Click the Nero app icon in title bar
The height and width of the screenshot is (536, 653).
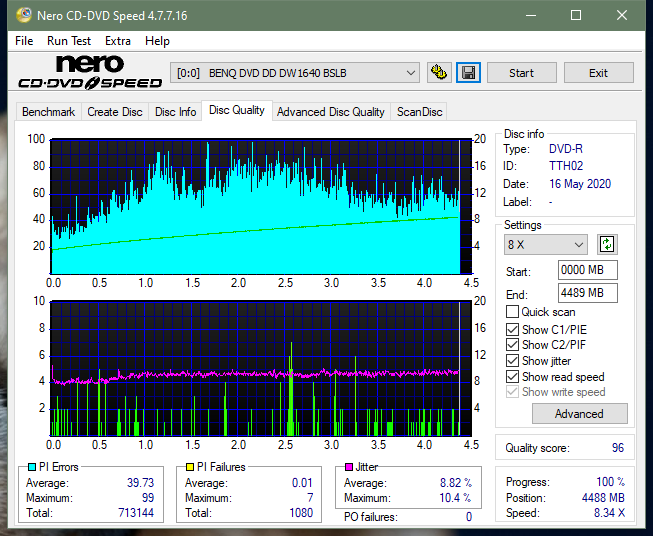pos(24,15)
